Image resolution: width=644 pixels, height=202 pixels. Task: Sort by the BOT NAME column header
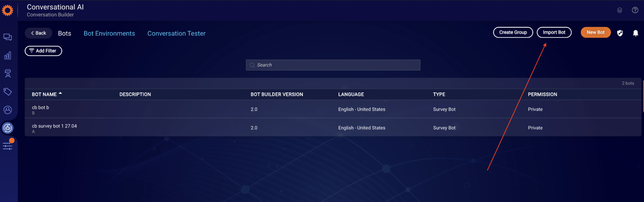click(47, 94)
